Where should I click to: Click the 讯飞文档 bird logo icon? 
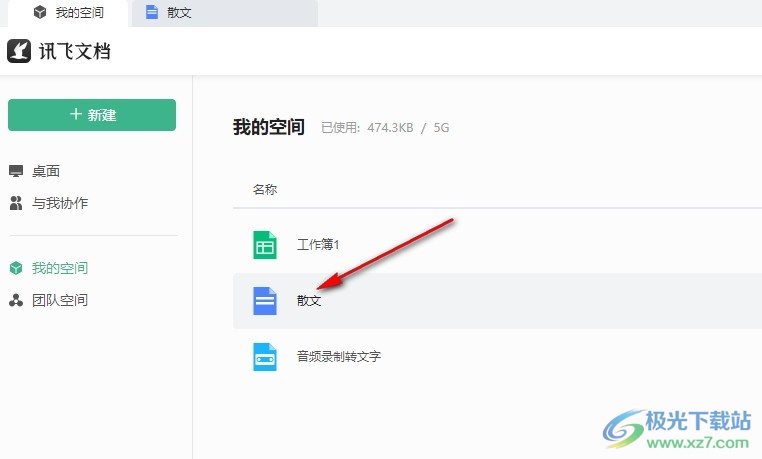pyautogui.click(x=19, y=51)
